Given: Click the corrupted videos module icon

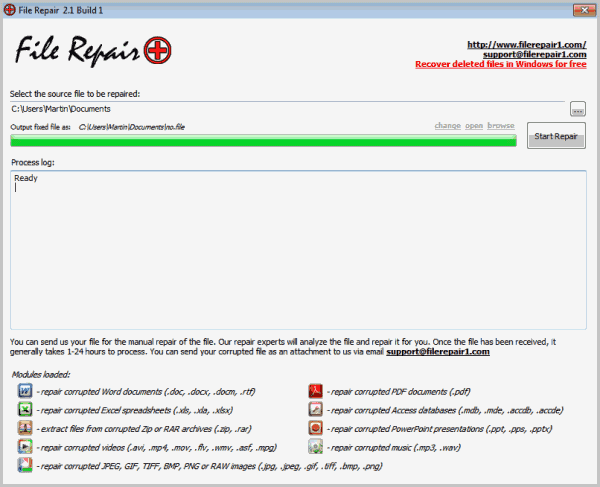Looking at the screenshot, I should [x=25, y=446].
